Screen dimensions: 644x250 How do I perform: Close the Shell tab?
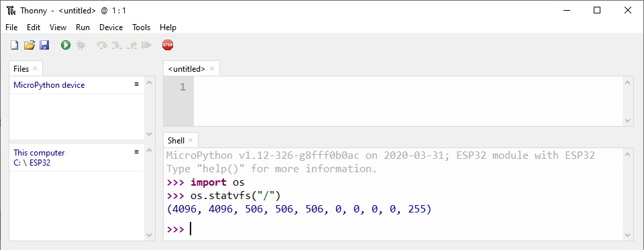tap(191, 140)
